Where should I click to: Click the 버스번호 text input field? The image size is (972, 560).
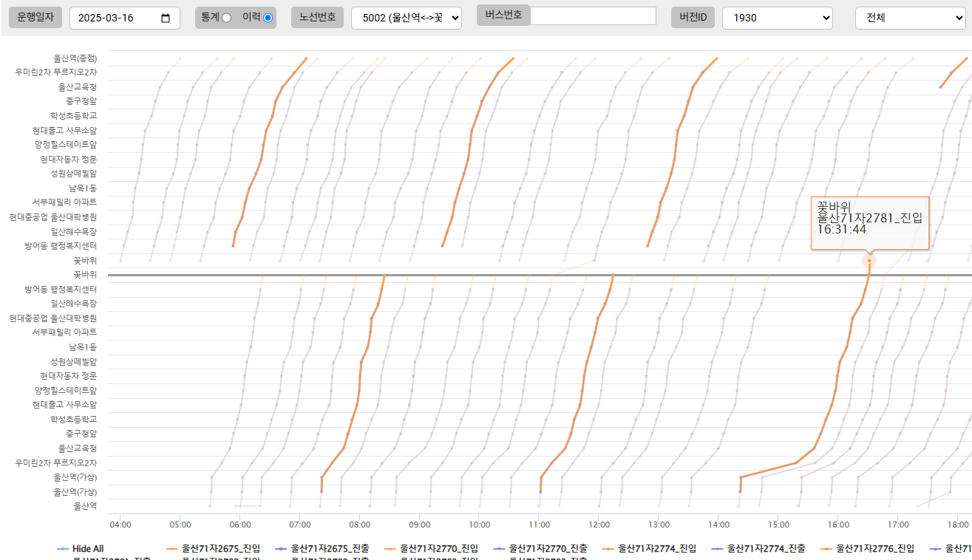(593, 16)
